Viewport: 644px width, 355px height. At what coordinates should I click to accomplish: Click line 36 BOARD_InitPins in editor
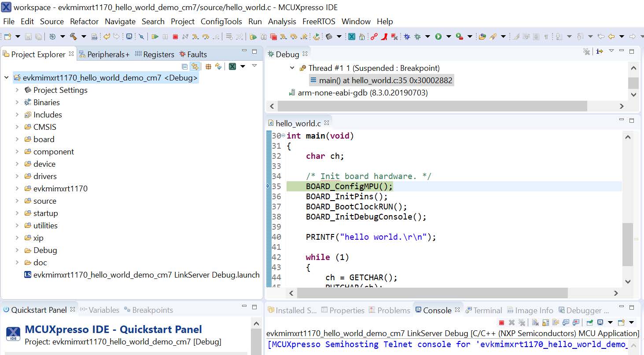346,197
